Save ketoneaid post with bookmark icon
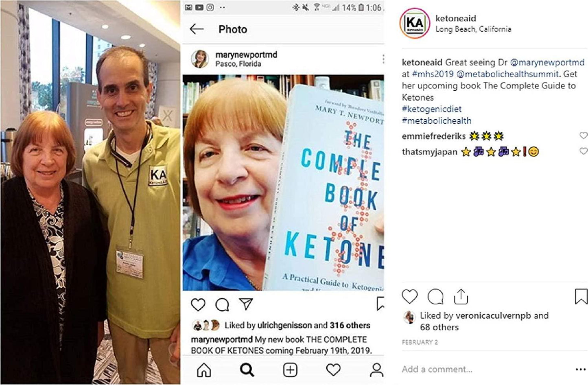The image size is (588, 385). [x=581, y=297]
